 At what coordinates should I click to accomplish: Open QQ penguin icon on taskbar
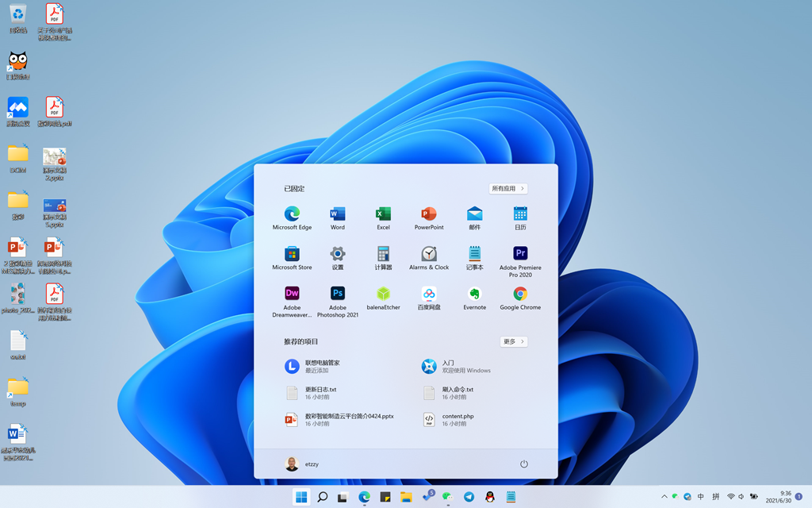(490, 497)
